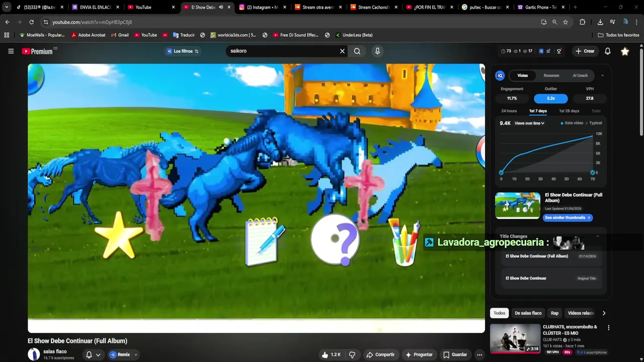The height and width of the screenshot is (362, 644).
Task: Select the Engagement 11.7% metric pill
Action: point(512,99)
